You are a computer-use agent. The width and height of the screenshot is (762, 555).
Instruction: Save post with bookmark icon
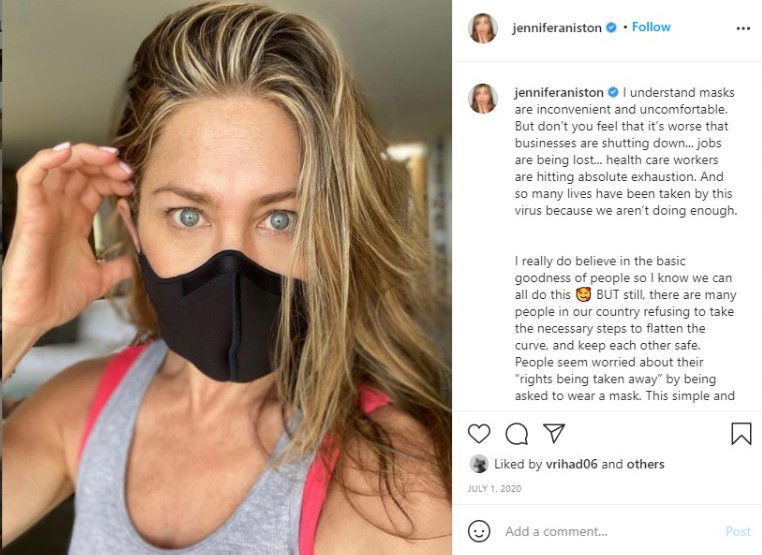(x=741, y=434)
